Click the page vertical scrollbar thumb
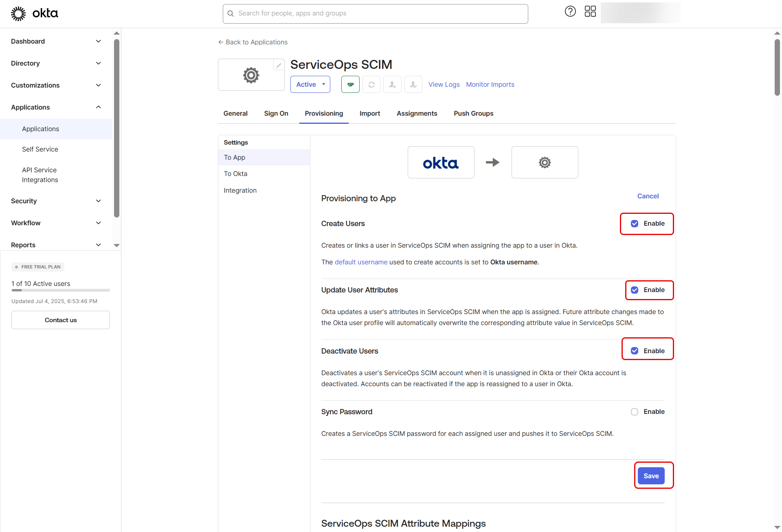The height and width of the screenshot is (532, 782). click(x=777, y=67)
